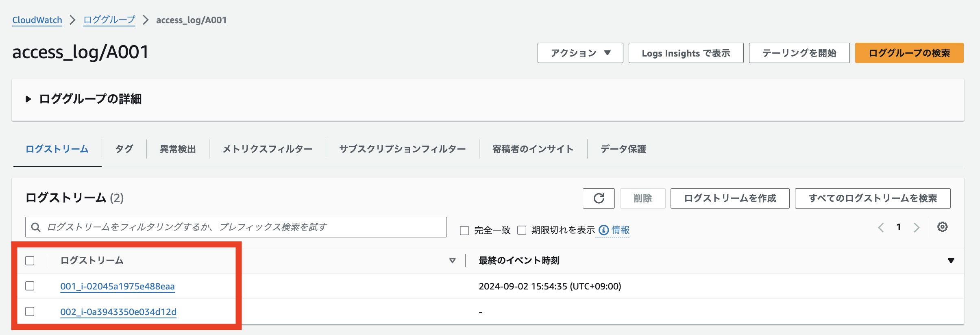Expand ロググループの詳細 section
The height and width of the screenshot is (335, 980).
84,99
